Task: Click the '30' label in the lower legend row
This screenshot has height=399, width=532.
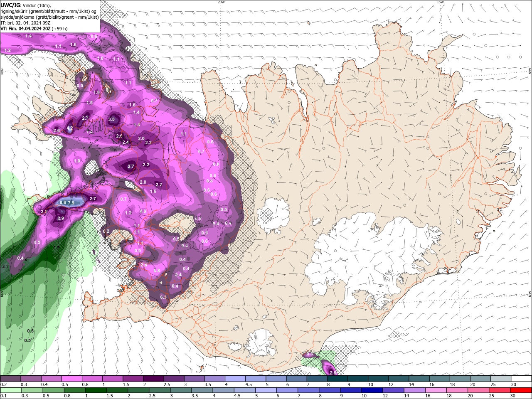Action: (x=512, y=396)
